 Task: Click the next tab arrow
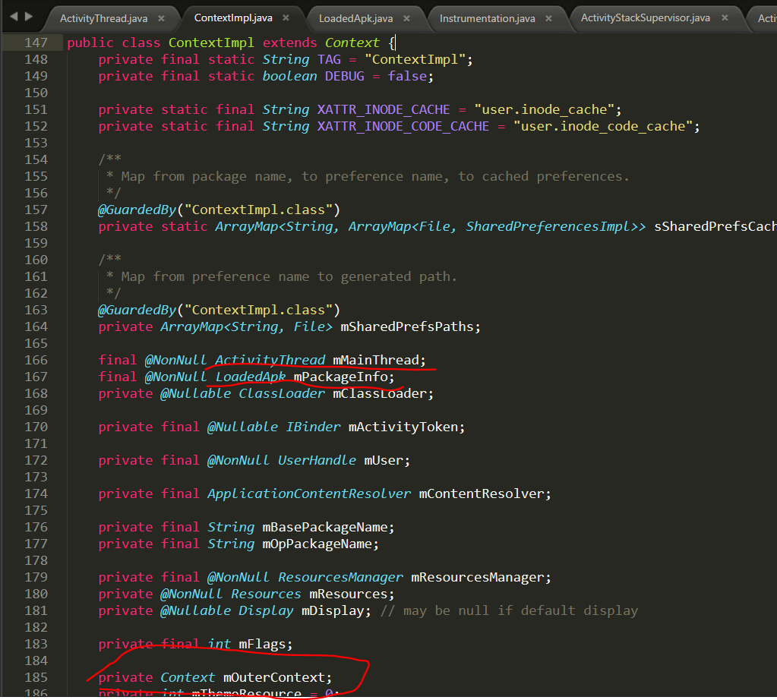point(29,17)
